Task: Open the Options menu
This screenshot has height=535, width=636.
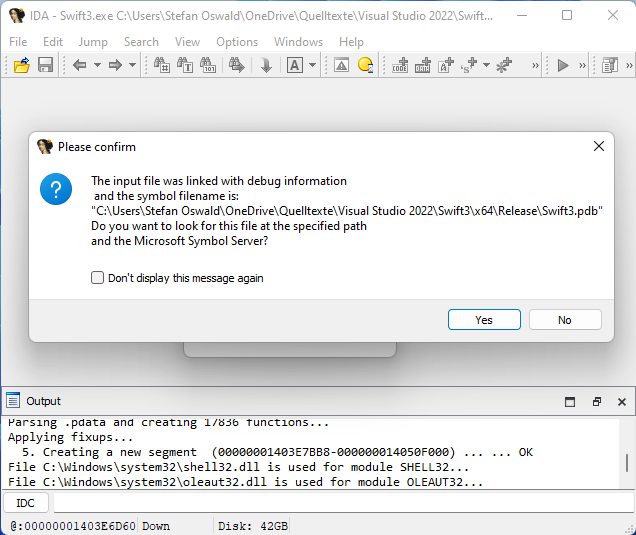Action: pos(237,42)
